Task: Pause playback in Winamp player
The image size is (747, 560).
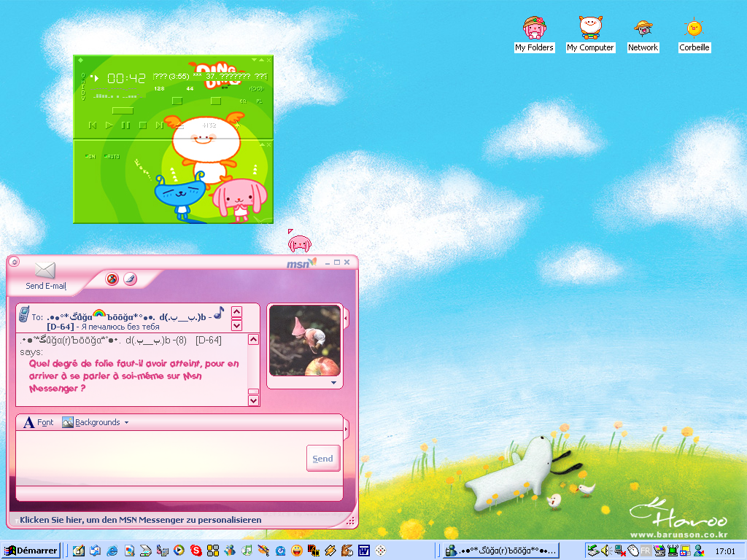Action: (x=125, y=125)
